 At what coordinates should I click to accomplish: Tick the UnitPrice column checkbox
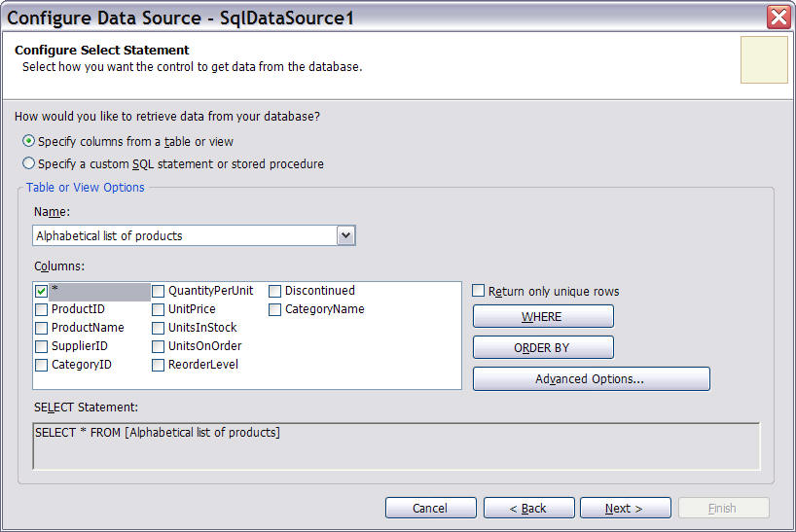tap(159, 309)
